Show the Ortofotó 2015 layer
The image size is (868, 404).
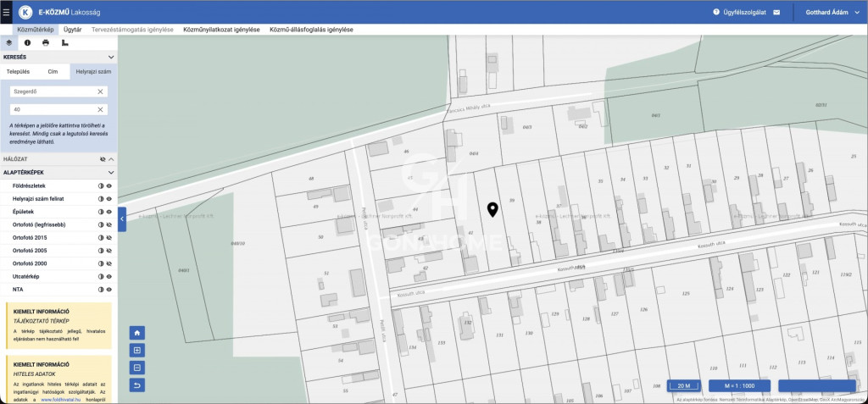(109, 237)
